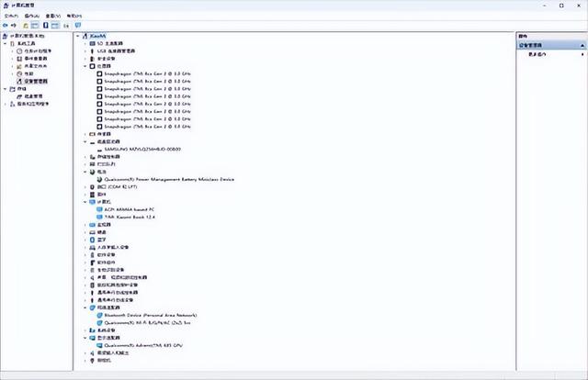Open 更多操作 More Actions in Actions pane
Screen dimensions: 588x380
(x=537, y=54)
